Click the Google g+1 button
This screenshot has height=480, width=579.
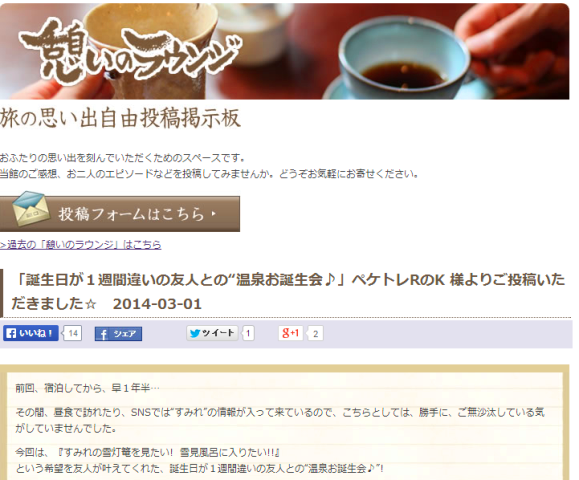click(x=290, y=333)
